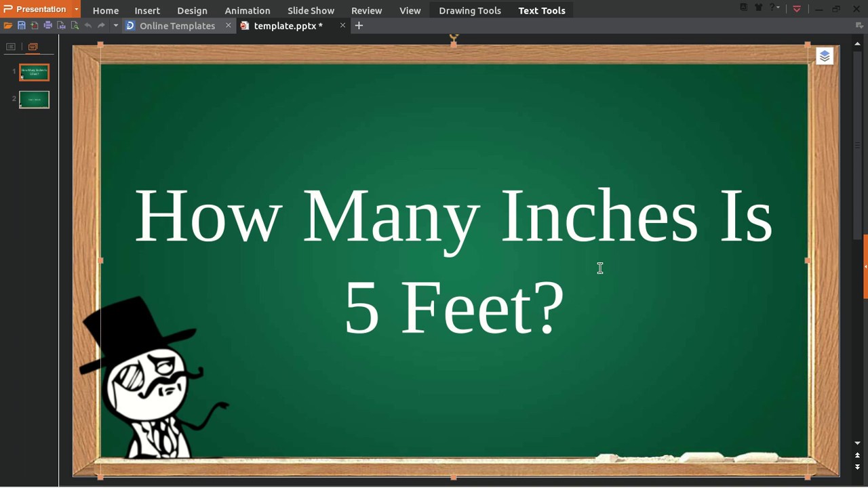Open the Review ribbon tab
Image resolution: width=868 pixels, height=488 pixels.
pos(366,10)
